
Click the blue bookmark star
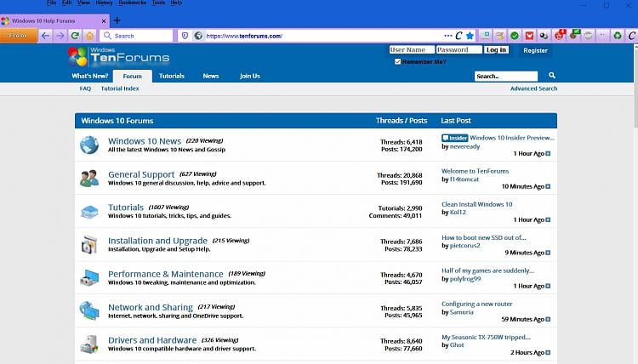coord(470,36)
